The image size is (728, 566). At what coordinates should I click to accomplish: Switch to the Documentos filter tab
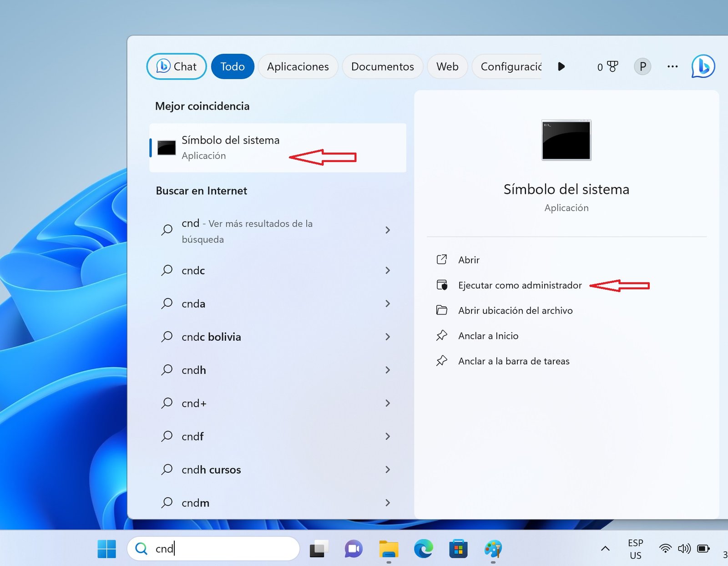382,67
